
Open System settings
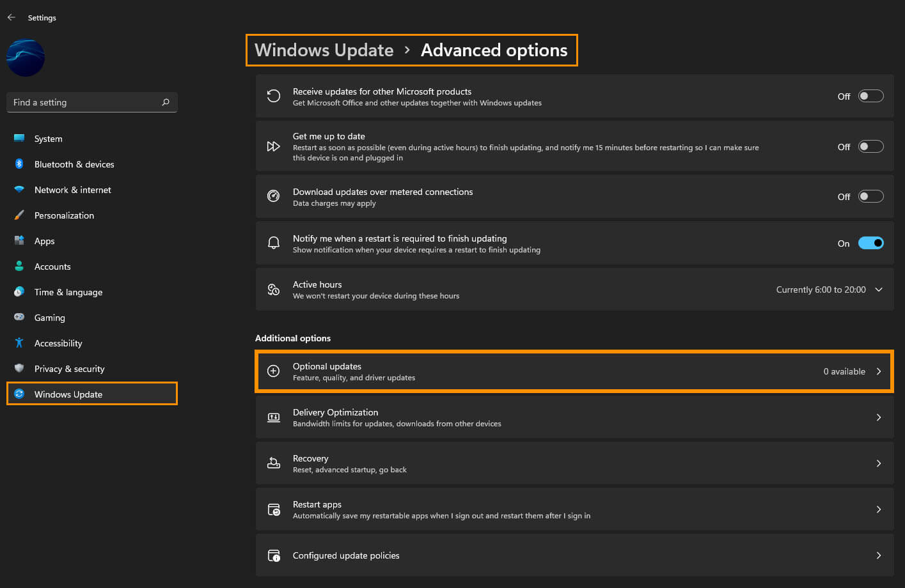92,139
